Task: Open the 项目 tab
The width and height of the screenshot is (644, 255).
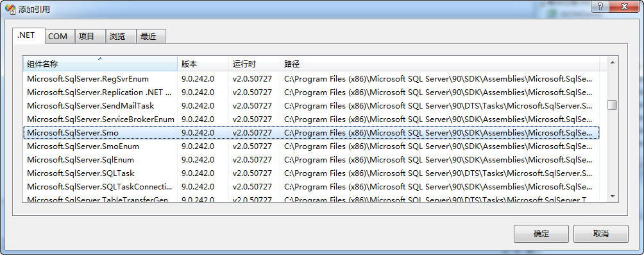Action: coord(90,36)
